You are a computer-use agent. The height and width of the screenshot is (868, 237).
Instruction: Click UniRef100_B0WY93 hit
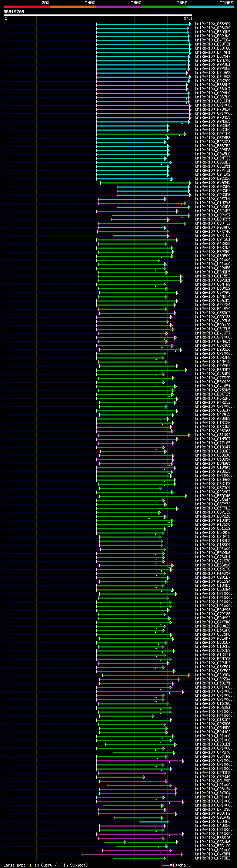coord(213,610)
